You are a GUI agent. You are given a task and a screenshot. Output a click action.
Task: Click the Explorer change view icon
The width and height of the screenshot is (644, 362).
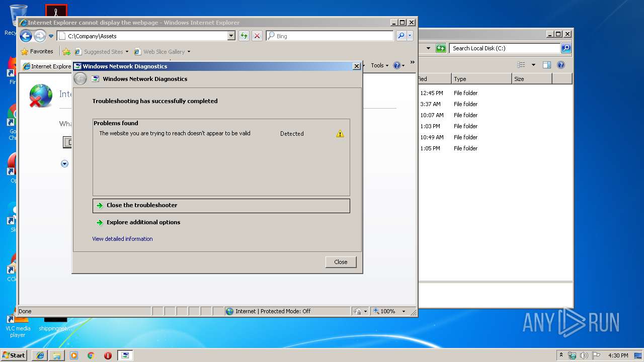(x=521, y=65)
